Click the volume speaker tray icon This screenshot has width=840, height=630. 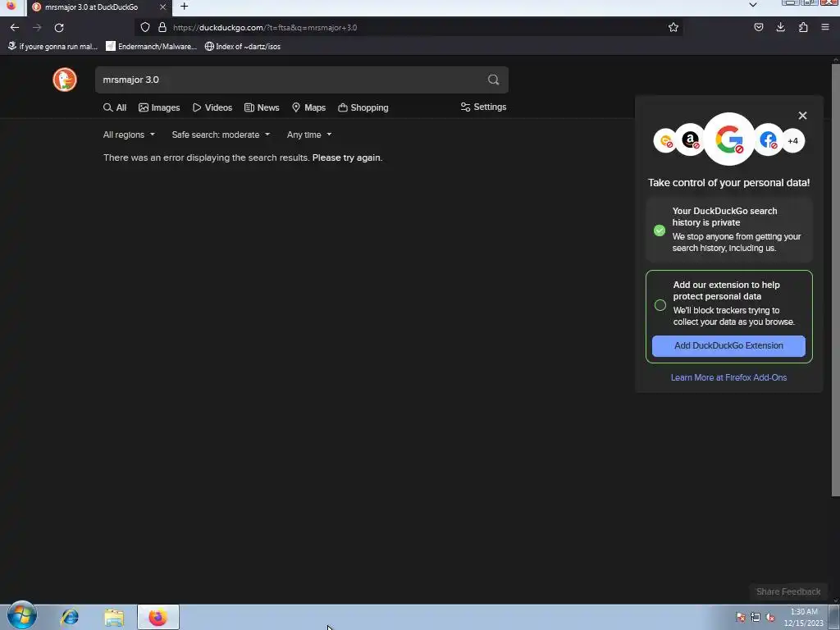(x=770, y=617)
